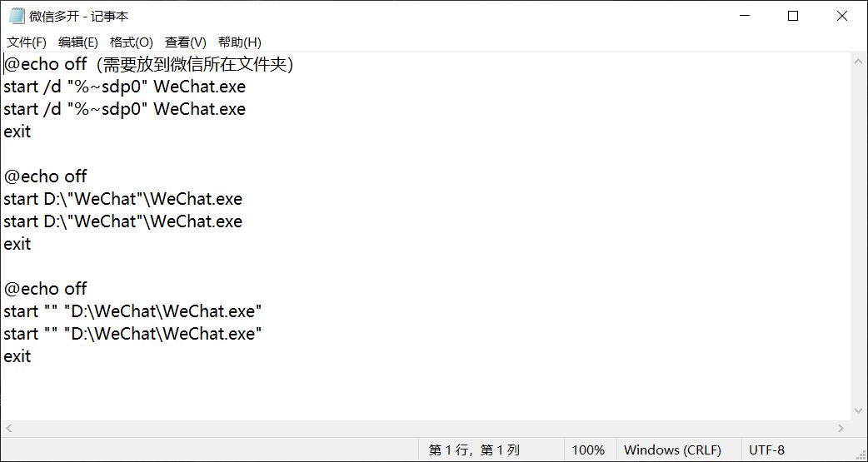Viewport: 868px width, 462px height.
Task: Click the 微信多开 - 记事本 window title text
Action: tap(79, 16)
